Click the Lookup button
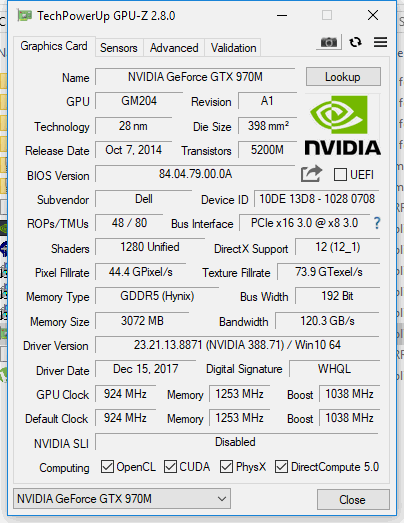This screenshot has width=404, height=523. (343, 77)
